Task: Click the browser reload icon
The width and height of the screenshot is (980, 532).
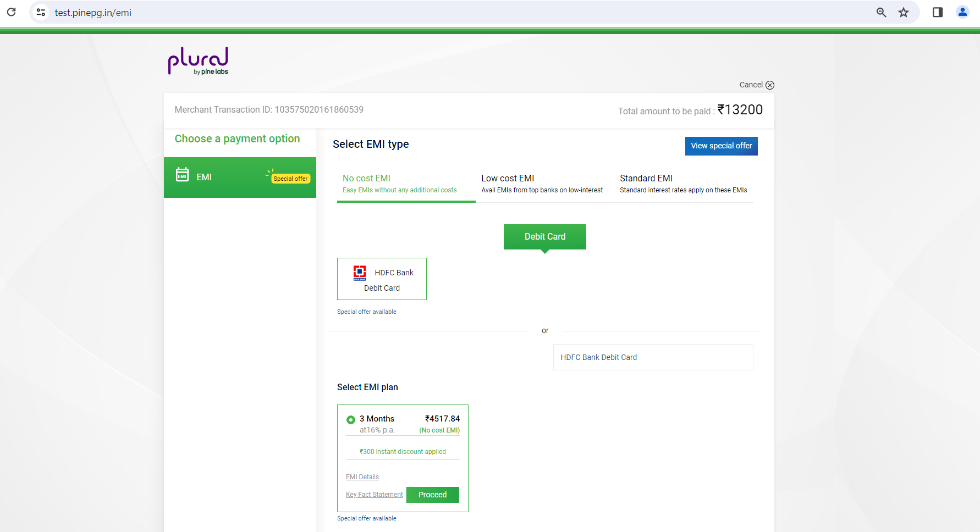Action: [11, 12]
